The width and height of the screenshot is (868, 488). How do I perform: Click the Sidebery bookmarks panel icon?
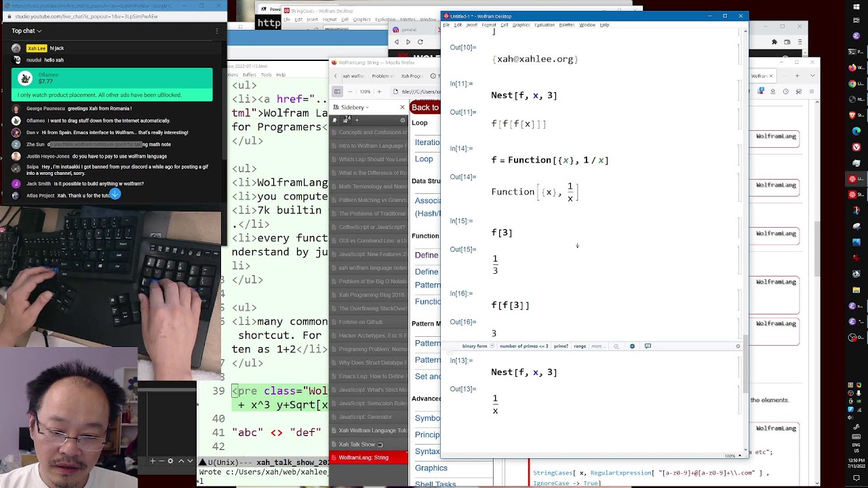pos(335,120)
